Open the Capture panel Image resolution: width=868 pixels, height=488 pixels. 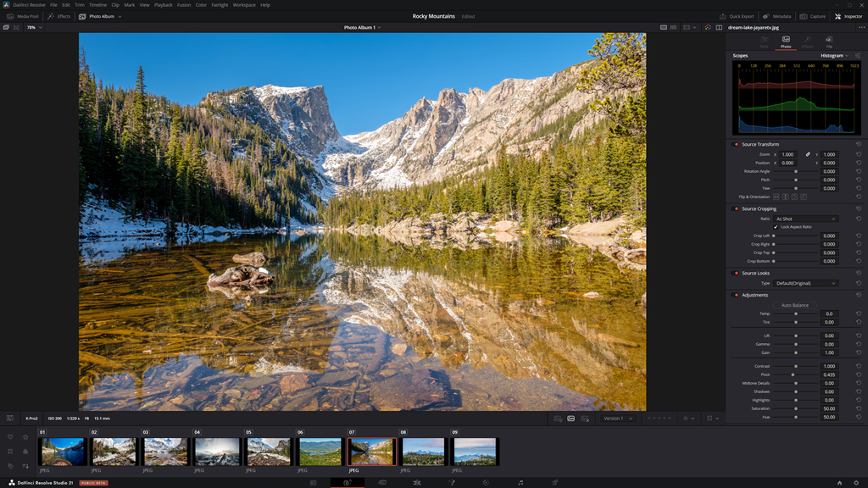(812, 16)
